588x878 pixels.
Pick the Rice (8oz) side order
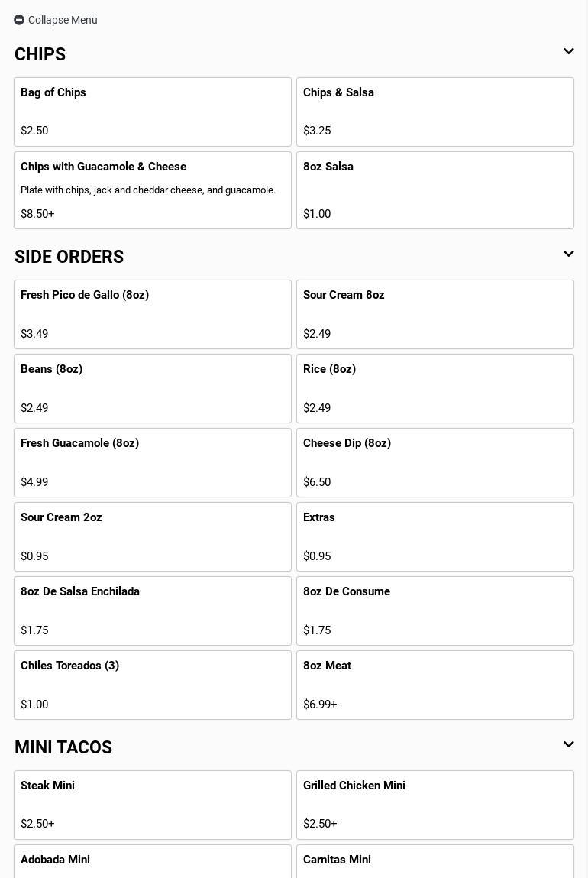coord(435,388)
